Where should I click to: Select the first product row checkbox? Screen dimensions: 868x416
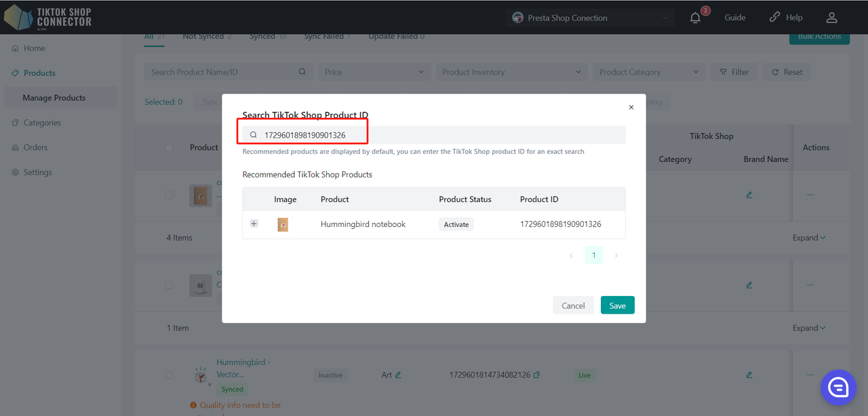pos(169,195)
